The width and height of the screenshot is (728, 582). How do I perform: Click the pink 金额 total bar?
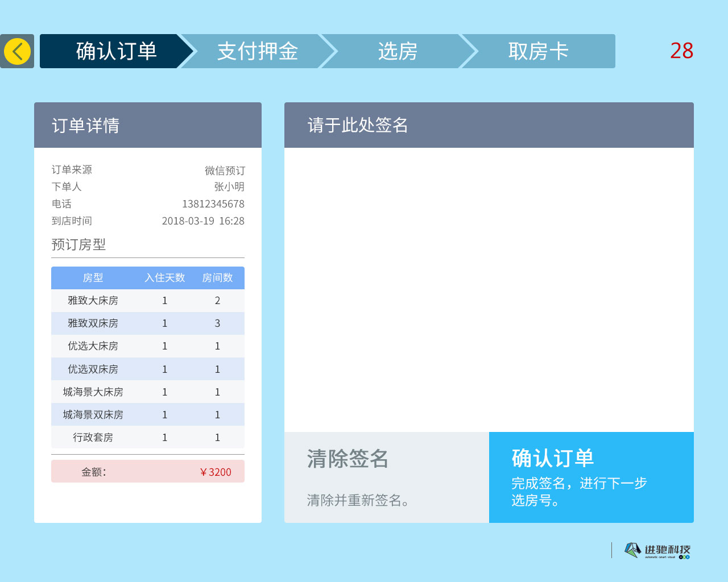(147, 472)
